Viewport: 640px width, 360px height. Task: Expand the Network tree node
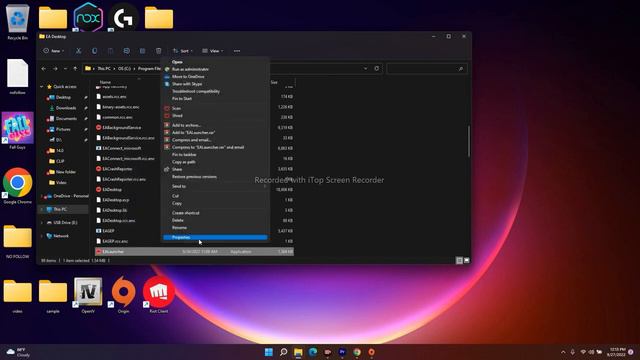tap(42, 236)
